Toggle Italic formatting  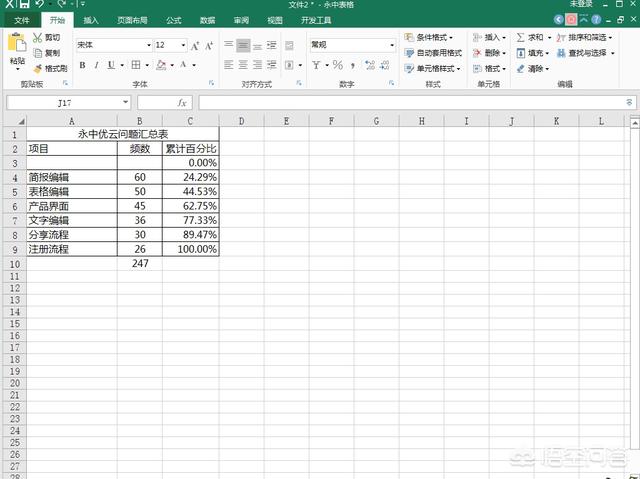pos(96,65)
